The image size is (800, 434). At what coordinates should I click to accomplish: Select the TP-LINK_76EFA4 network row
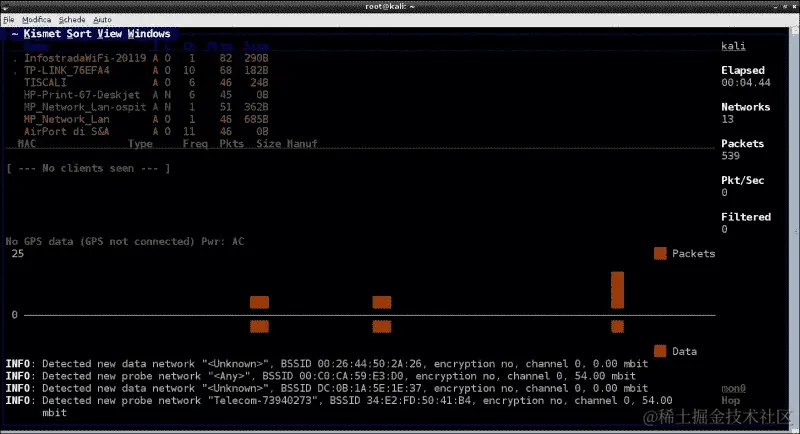click(141, 70)
